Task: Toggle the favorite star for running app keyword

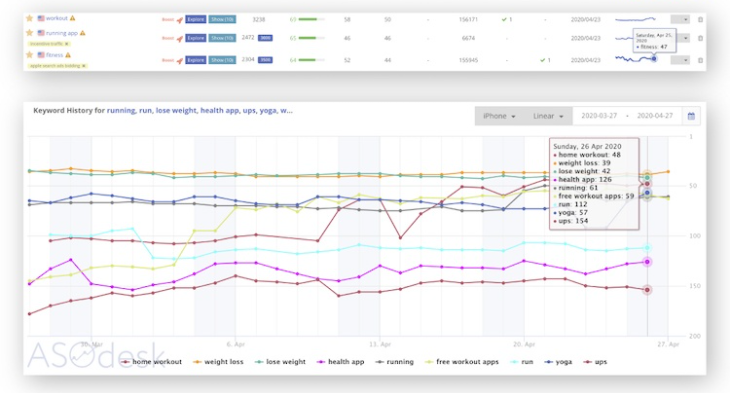Action: (x=29, y=33)
